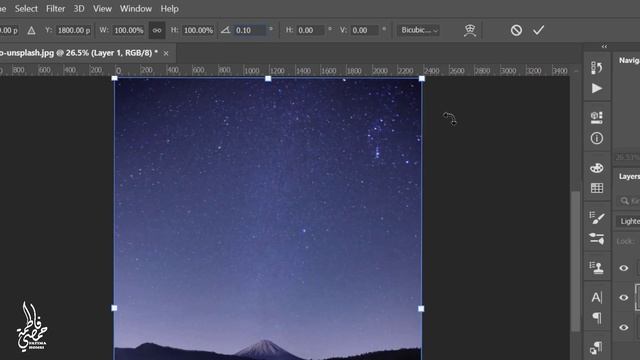Open the Bicubic interpolation dropdown

419,30
